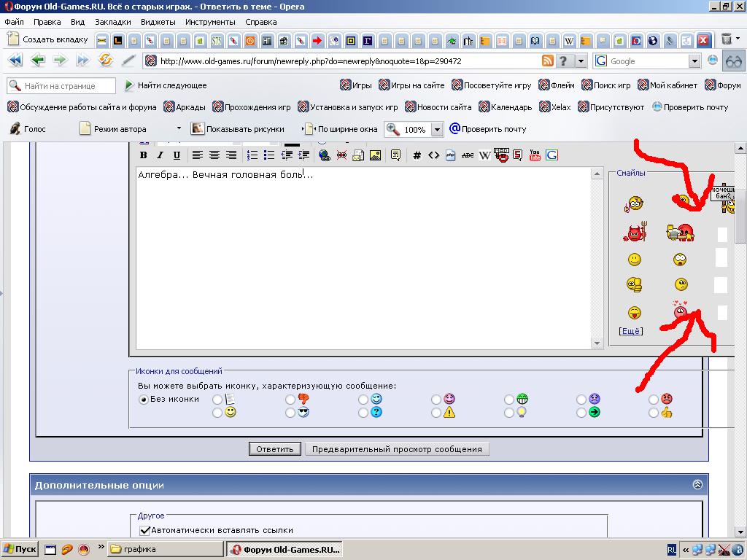
Task: Open the 'Закладки' menu
Action: (113, 22)
